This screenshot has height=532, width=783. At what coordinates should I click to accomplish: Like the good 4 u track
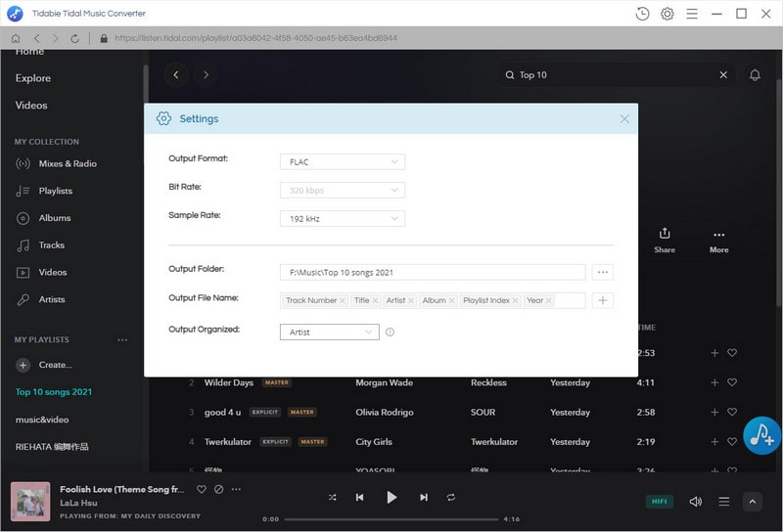pos(732,413)
